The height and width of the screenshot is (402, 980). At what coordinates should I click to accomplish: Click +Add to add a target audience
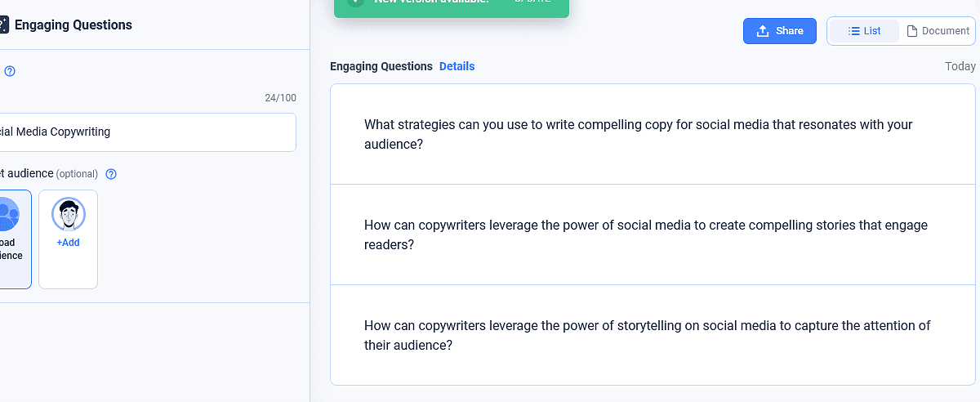click(68, 243)
